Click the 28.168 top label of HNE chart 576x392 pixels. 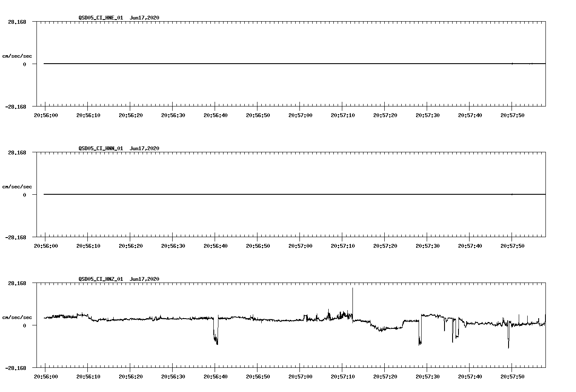tap(17, 22)
